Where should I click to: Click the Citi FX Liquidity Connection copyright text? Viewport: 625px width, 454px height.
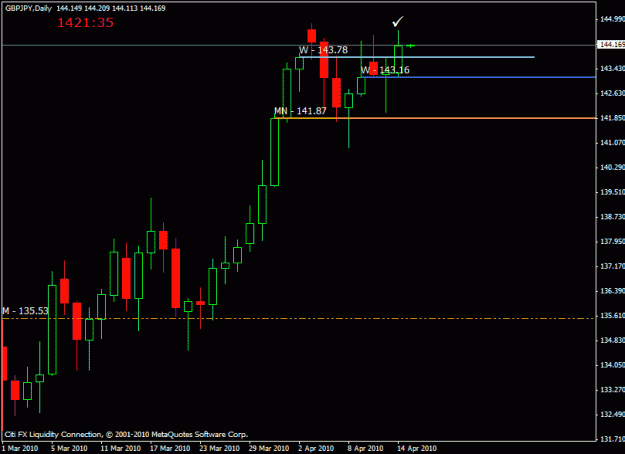pyautogui.click(x=126, y=434)
